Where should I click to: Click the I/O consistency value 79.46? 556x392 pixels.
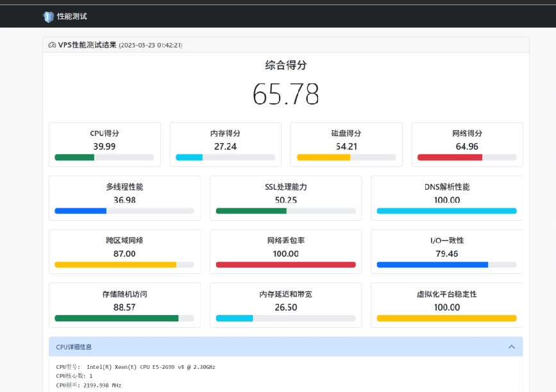pyautogui.click(x=447, y=253)
